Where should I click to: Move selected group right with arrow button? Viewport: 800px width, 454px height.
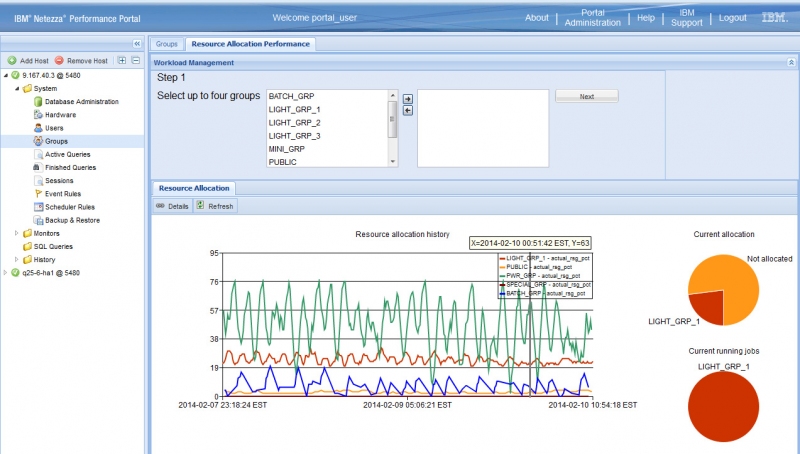coord(408,99)
